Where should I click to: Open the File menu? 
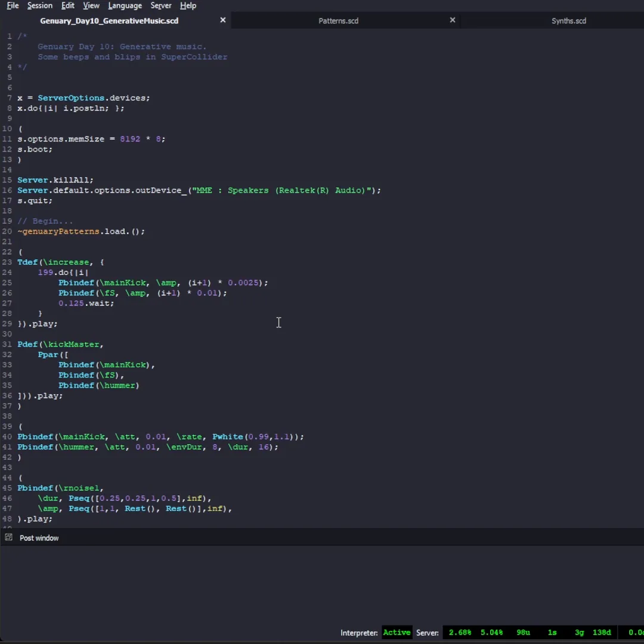[x=13, y=5]
